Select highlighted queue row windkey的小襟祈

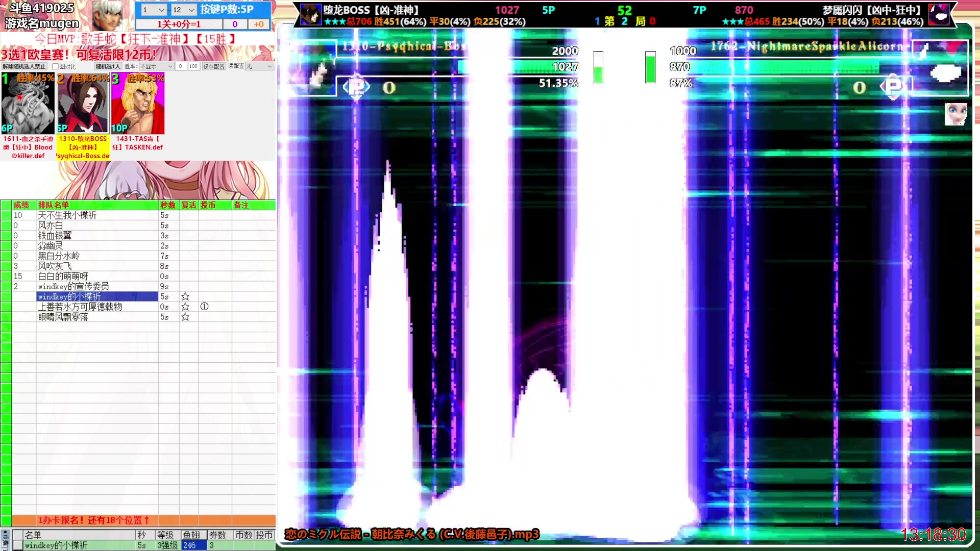tap(97, 296)
